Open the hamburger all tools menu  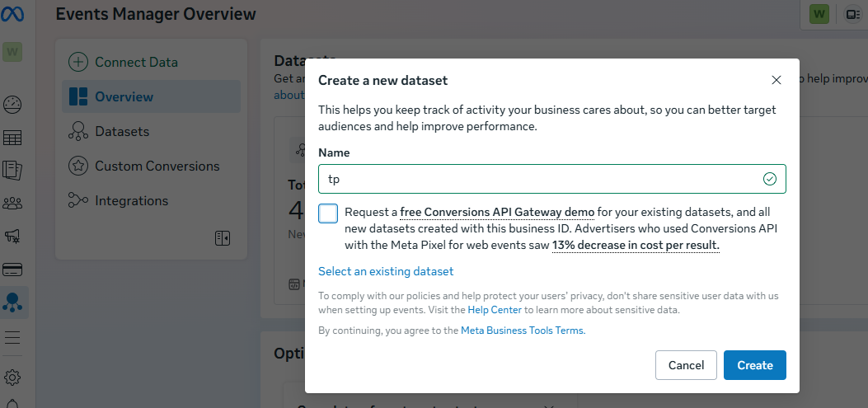tap(12, 338)
